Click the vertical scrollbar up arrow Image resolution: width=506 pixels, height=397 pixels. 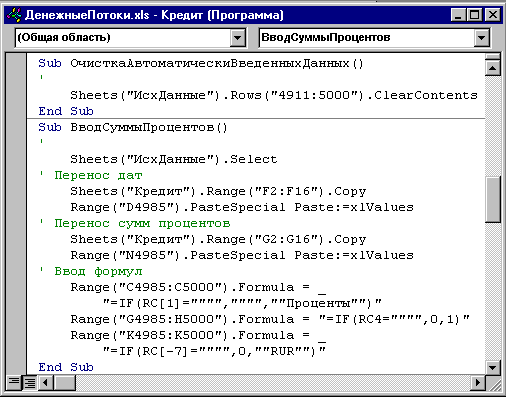click(x=493, y=68)
